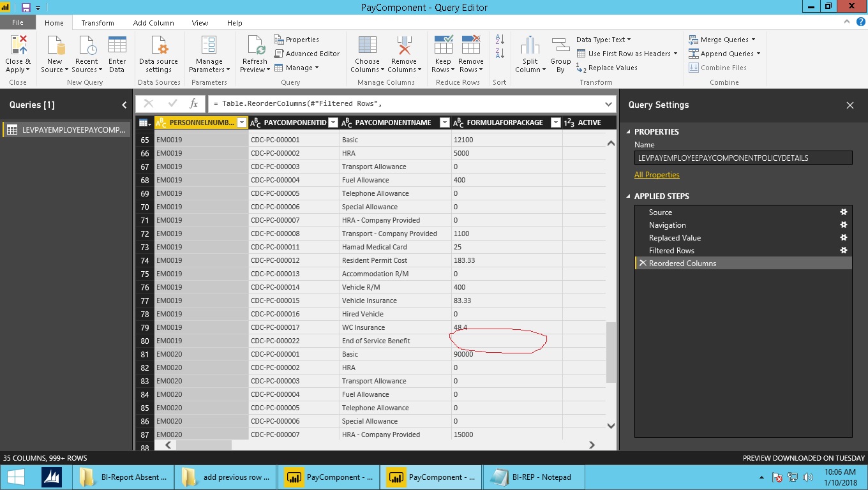Screen dimensions: 868x490
Task: Open the Advanced Editor
Action: click(308, 54)
